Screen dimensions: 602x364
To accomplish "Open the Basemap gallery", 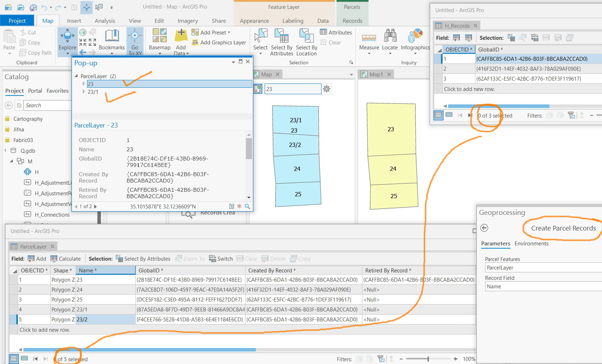I will point(160,41).
